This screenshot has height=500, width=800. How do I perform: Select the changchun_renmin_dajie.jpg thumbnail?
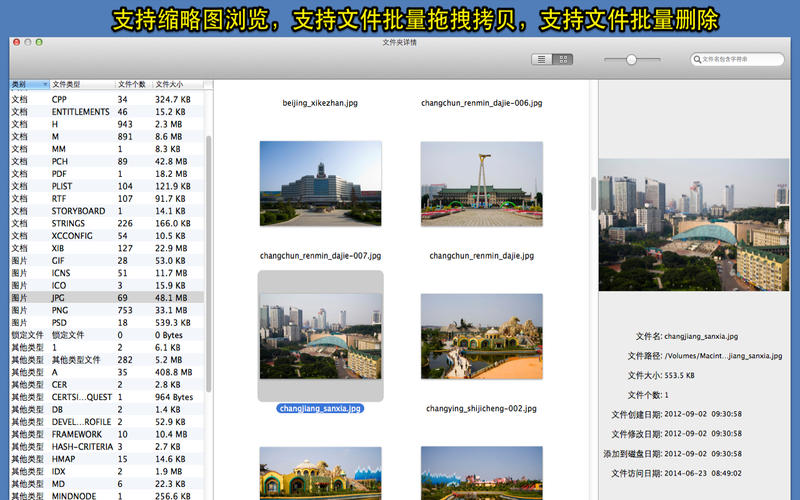[x=481, y=183]
